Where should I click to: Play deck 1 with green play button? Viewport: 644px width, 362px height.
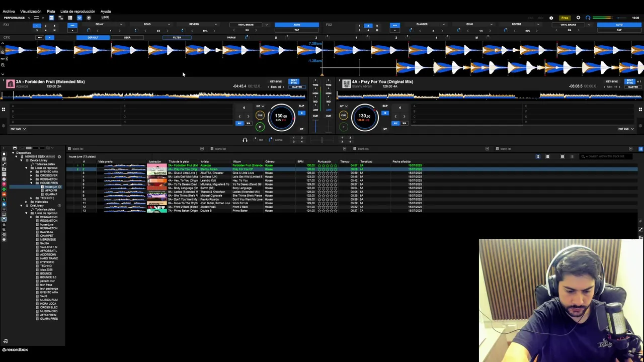click(260, 127)
